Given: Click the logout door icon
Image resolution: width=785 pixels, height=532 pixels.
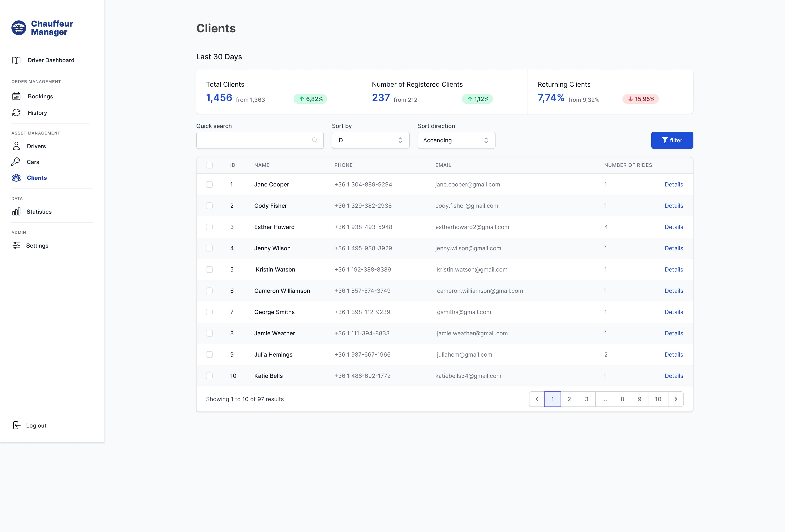Looking at the screenshot, I should click(x=17, y=425).
